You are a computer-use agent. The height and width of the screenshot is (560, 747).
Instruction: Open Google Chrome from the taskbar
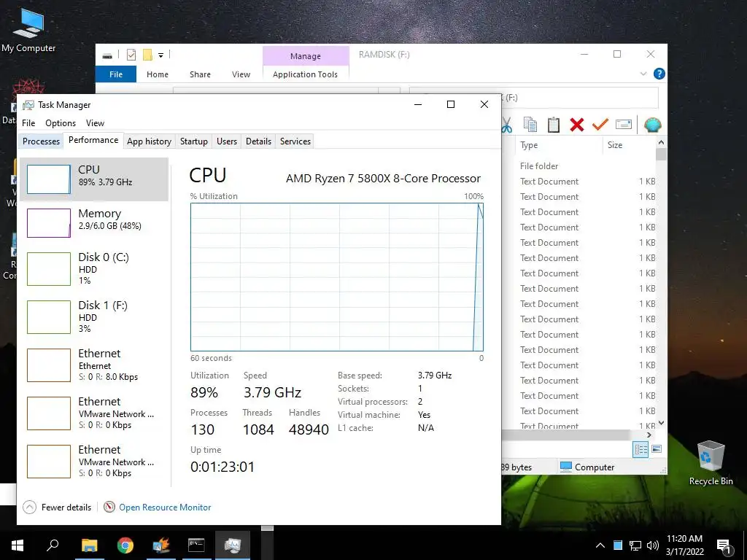pyautogui.click(x=125, y=545)
